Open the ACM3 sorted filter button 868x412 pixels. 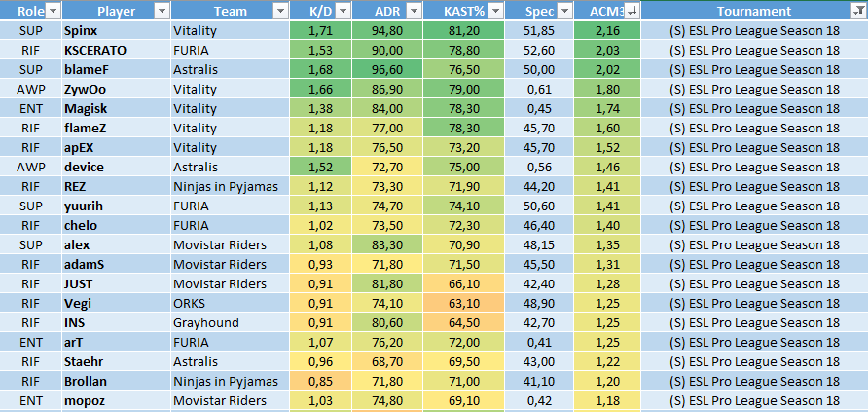pyautogui.click(x=632, y=11)
